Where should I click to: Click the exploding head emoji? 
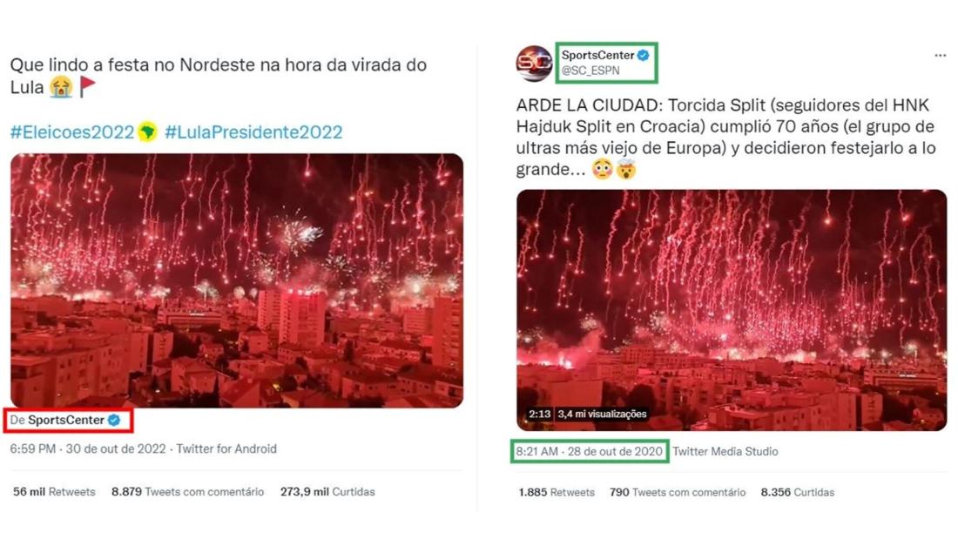coord(627,169)
